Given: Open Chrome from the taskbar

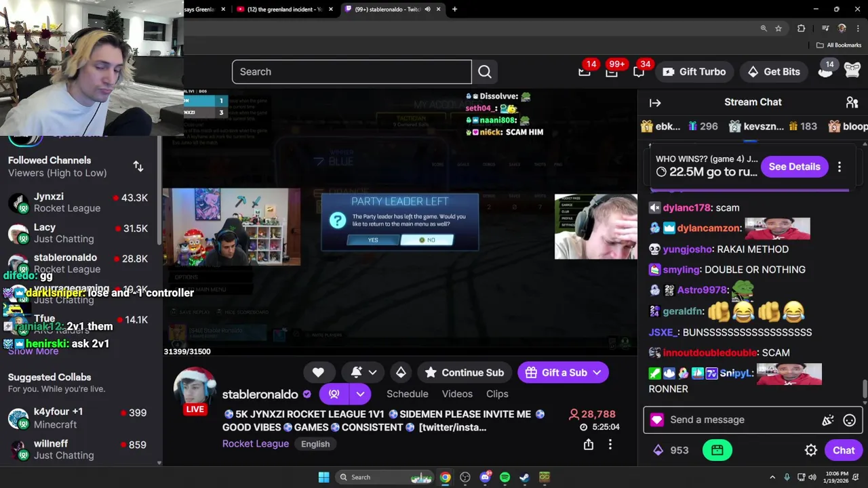Looking at the screenshot, I should (445, 477).
